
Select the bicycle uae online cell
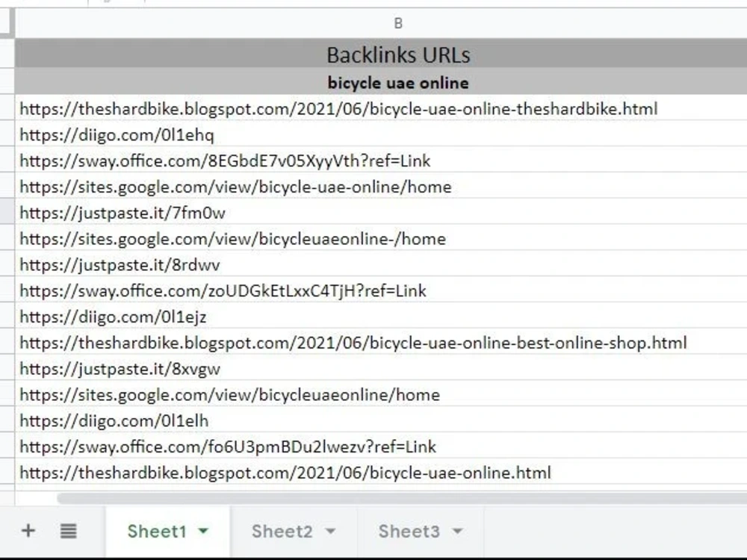[x=381, y=82]
